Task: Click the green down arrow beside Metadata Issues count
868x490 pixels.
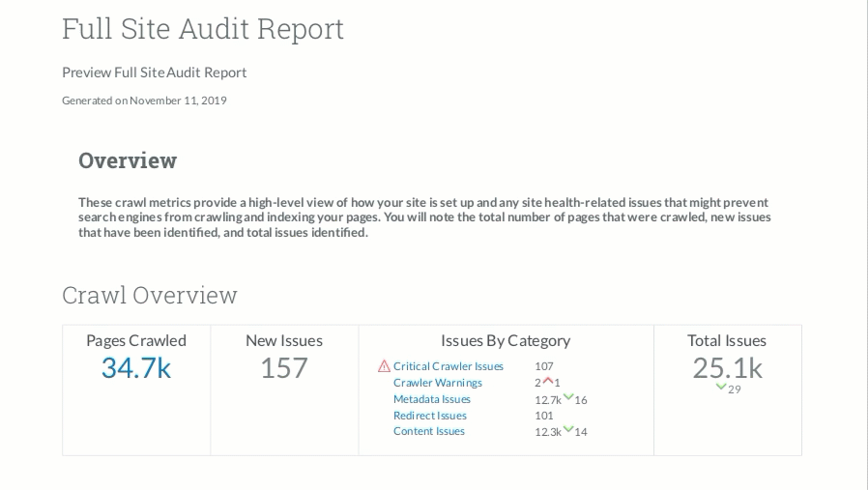Action: point(568,397)
